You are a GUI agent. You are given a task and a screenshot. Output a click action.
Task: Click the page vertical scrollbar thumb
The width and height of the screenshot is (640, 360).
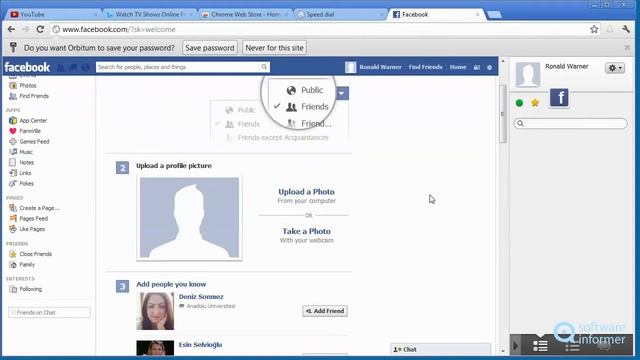(503, 114)
